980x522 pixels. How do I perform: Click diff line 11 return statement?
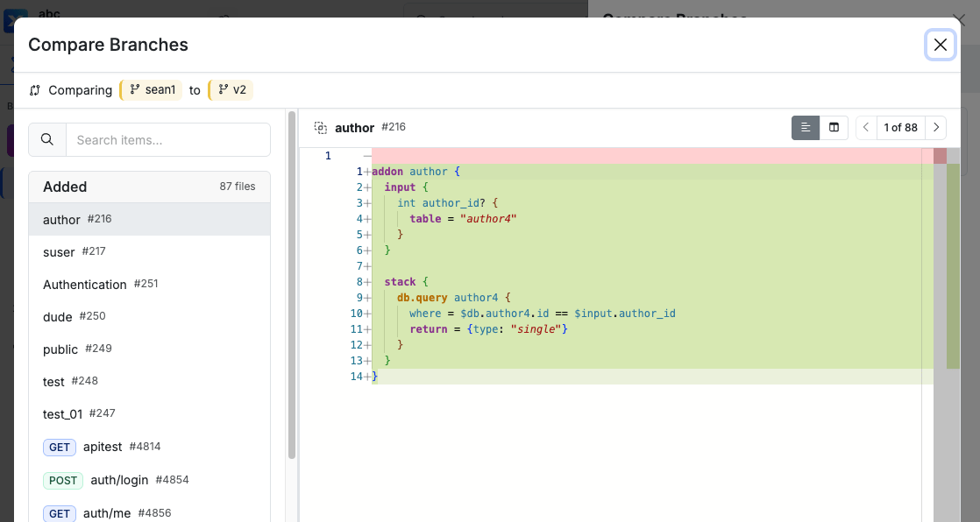click(489, 329)
